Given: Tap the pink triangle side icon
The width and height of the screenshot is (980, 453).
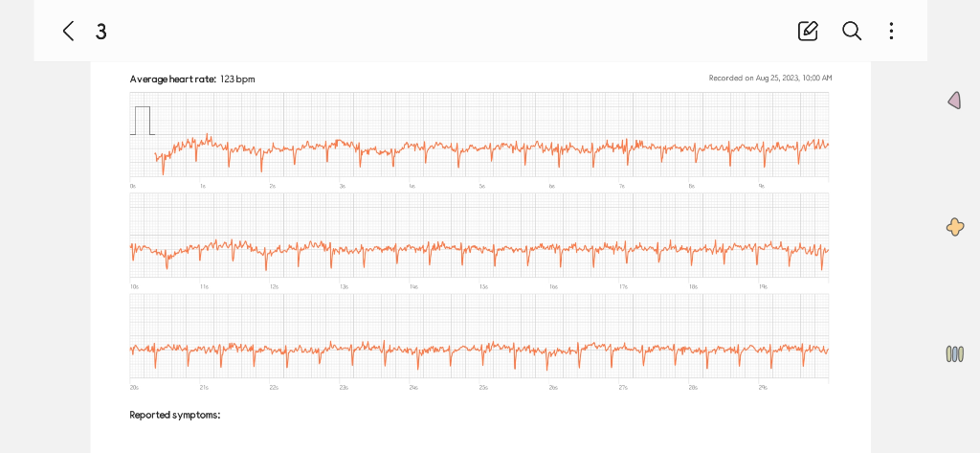Looking at the screenshot, I should [954, 101].
